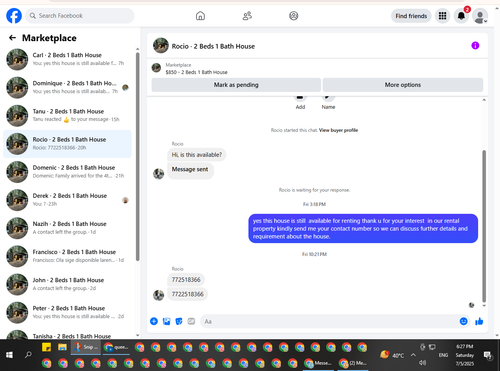500x371 pixels.
Task: Click the chat messages scrollbar
Action: (484, 227)
